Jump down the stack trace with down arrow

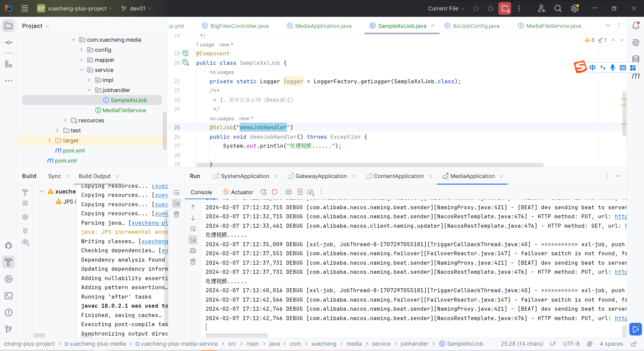(193, 218)
